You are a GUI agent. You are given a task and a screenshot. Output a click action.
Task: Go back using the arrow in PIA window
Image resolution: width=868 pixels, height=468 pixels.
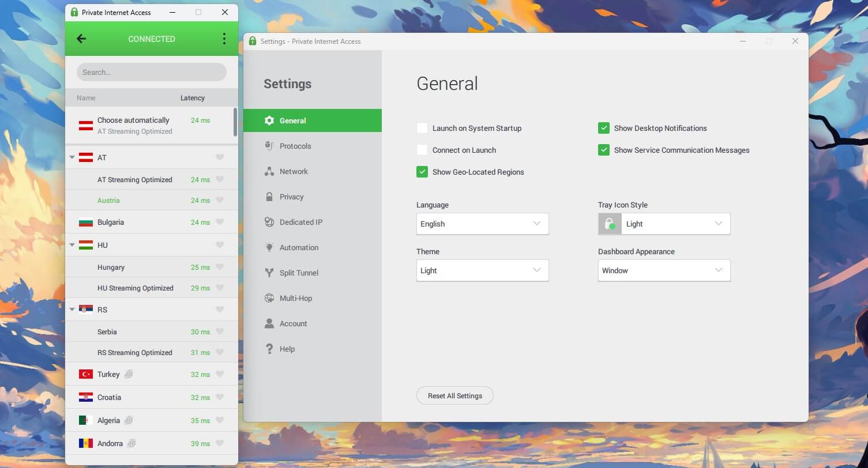[x=81, y=39]
